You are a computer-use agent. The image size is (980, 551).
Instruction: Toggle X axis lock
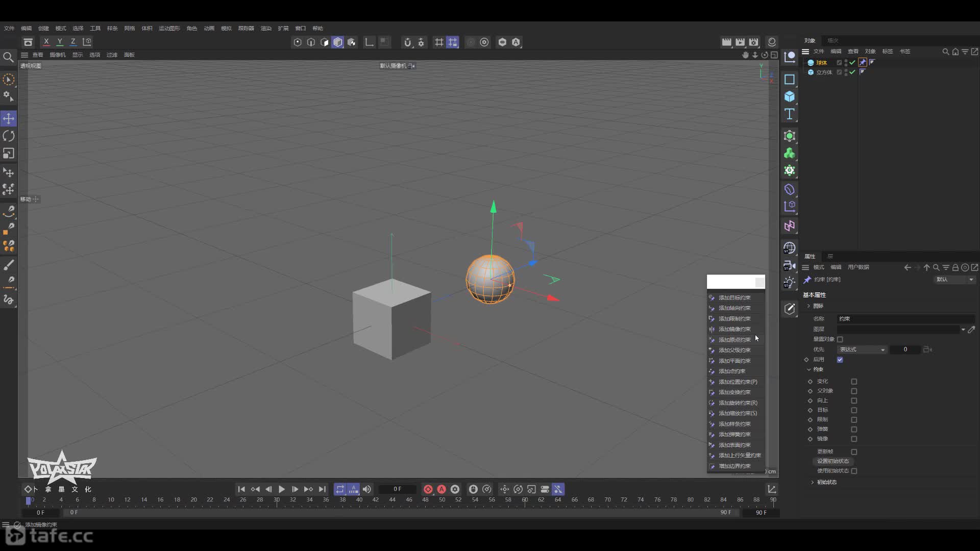46,42
